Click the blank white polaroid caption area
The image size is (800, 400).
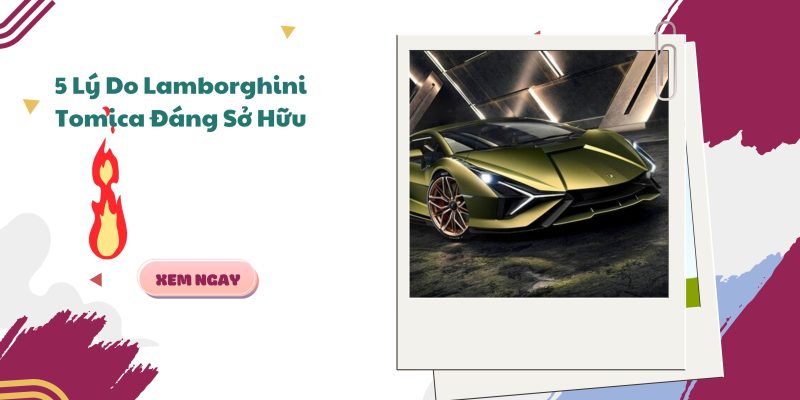tap(540, 332)
